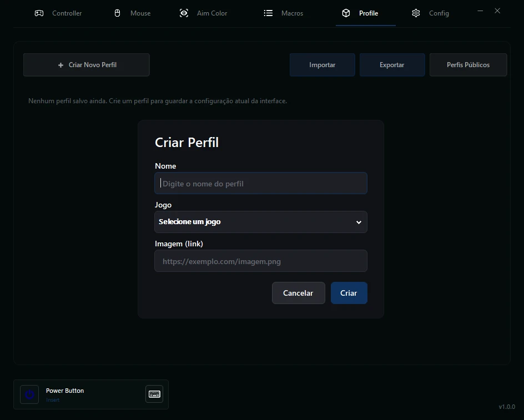
Task: Click the Imagem (link) URL field
Action: click(x=261, y=261)
